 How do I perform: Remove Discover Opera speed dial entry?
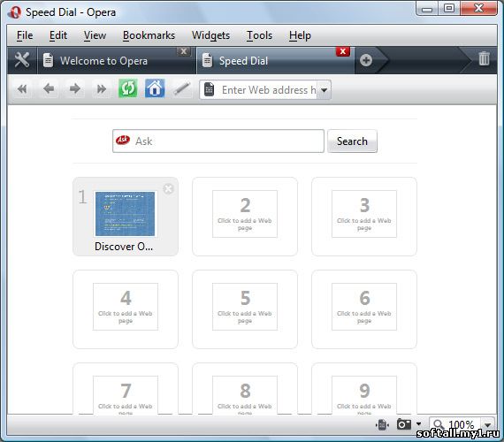coord(168,188)
